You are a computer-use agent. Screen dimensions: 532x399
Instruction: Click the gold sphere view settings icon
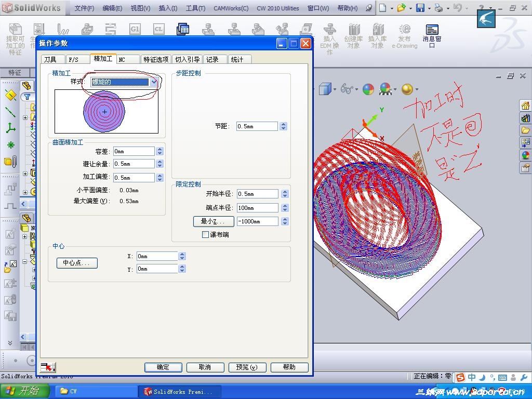[x=407, y=89]
